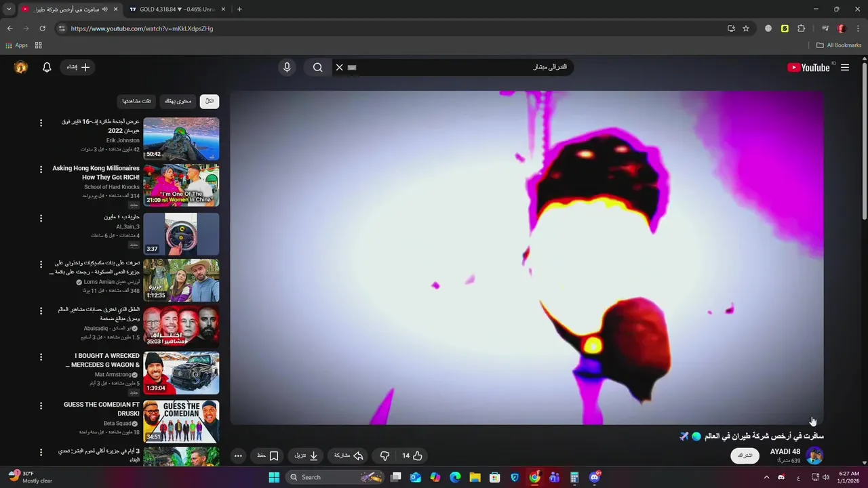
Task: Save video to playlist with bookmark
Action: coord(267,455)
